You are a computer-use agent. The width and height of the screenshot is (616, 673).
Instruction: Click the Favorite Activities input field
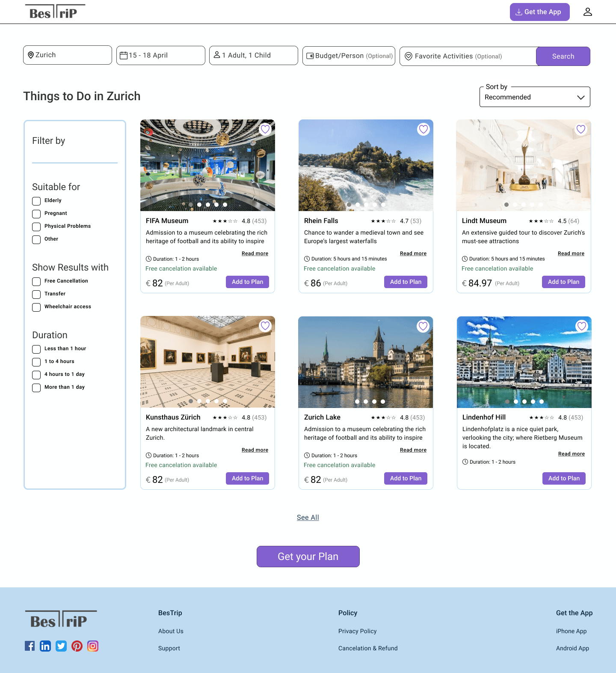click(468, 56)
